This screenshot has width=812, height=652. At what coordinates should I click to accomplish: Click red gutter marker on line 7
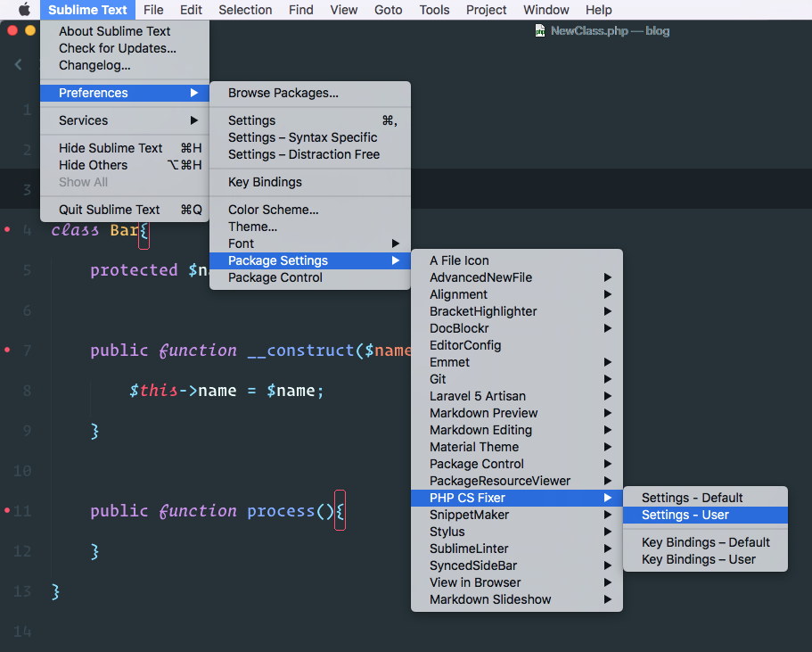[x=7, y=350]
